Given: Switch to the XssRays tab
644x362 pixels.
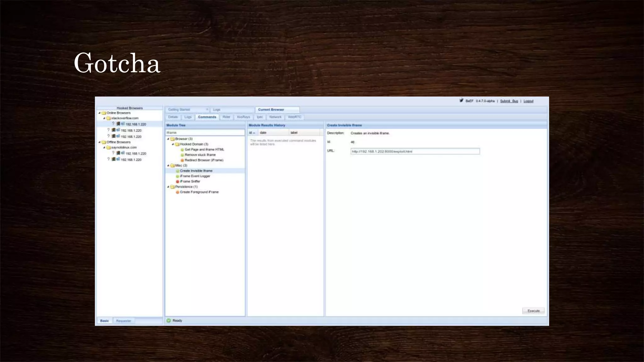Looking at the screenshot, I should (x=243, y=117).
